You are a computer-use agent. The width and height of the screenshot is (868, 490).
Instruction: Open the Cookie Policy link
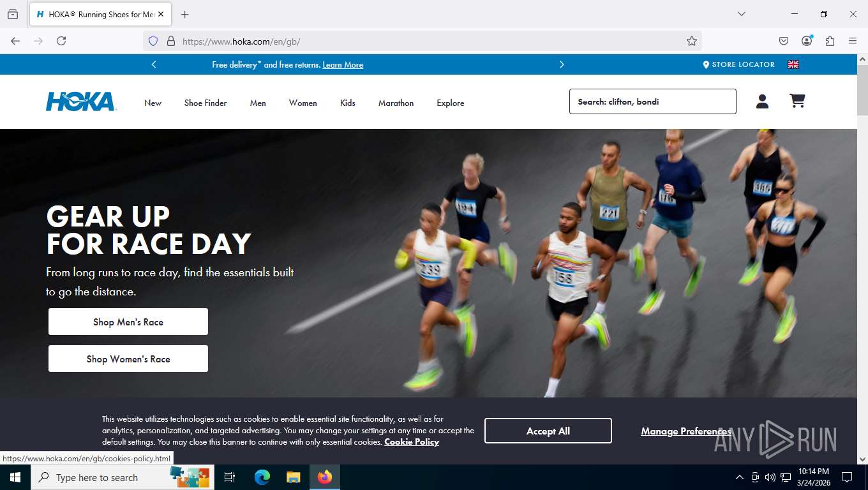[x=412, y=442]
